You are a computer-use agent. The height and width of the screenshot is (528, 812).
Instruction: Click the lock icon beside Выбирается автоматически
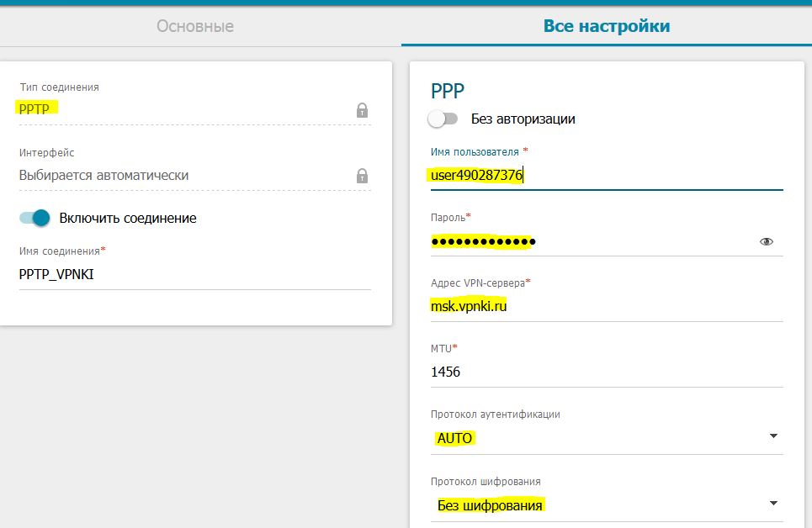click(x=362, y=176)
